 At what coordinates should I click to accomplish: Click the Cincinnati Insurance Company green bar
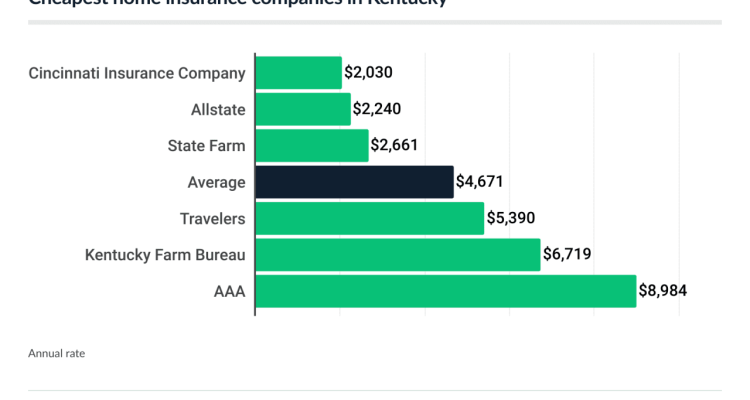point(299,73)
